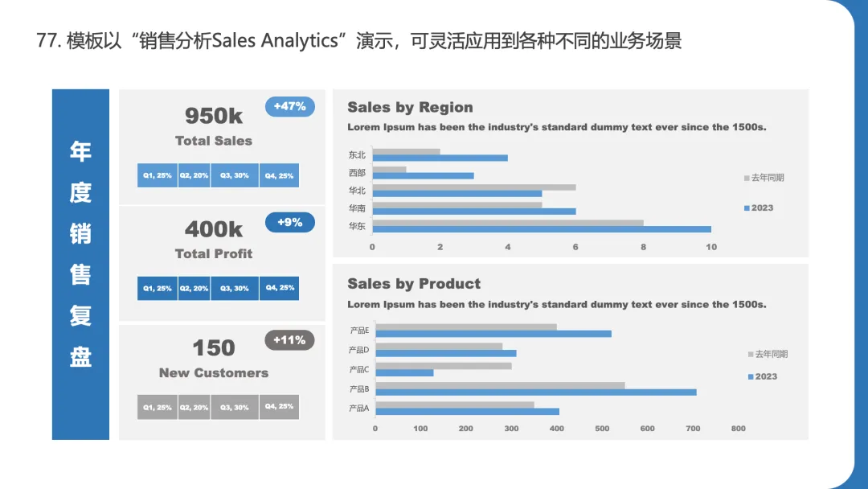Click the 150 New Customers figure
868x489 pixels.
pyautogui.click(x=214, y=347)
